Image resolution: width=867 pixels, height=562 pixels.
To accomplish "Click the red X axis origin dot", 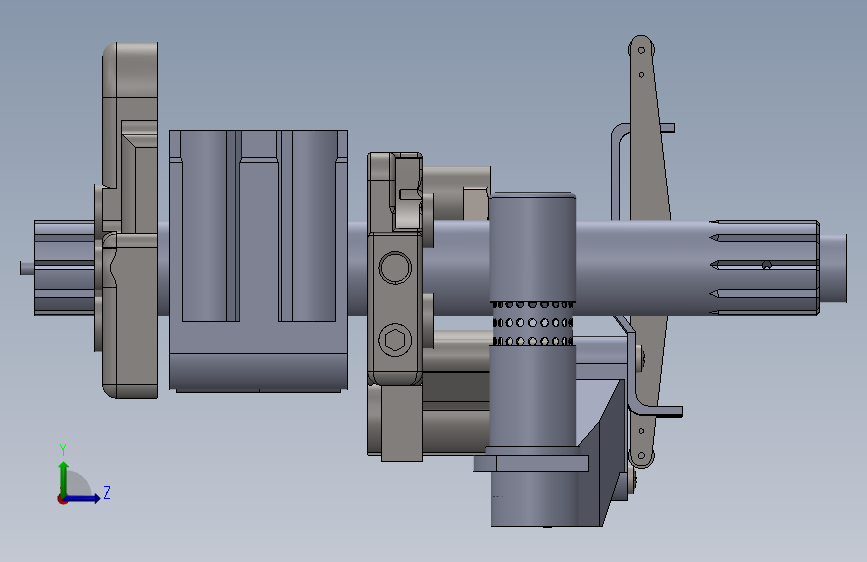I will (x=62, y=499).
